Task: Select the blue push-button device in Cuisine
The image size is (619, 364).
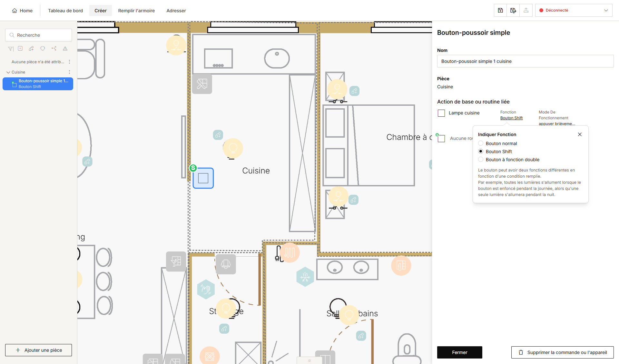Action: tap(203, 178)
